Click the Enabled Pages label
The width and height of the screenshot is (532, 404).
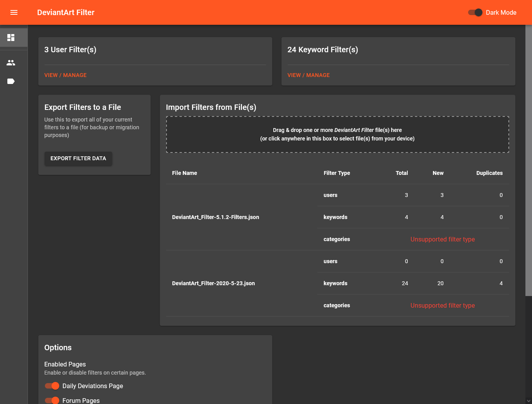65,364
